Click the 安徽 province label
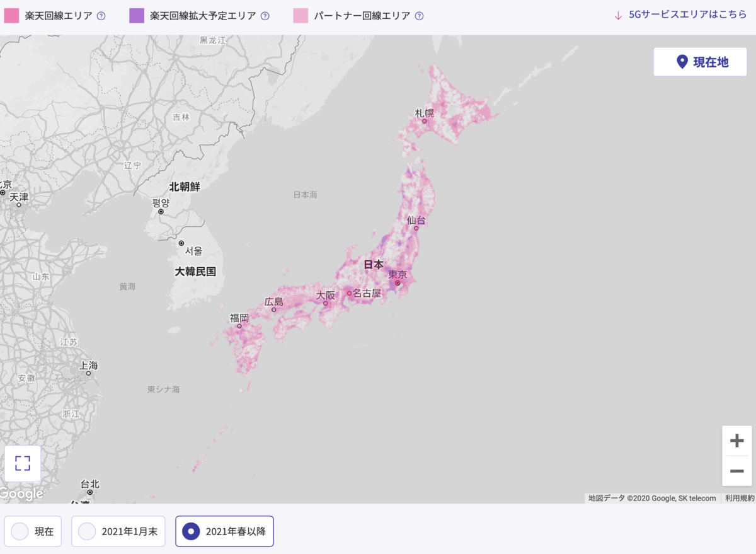Image resolution: width=756 pixels, height=554 pixels. [26, 378]
